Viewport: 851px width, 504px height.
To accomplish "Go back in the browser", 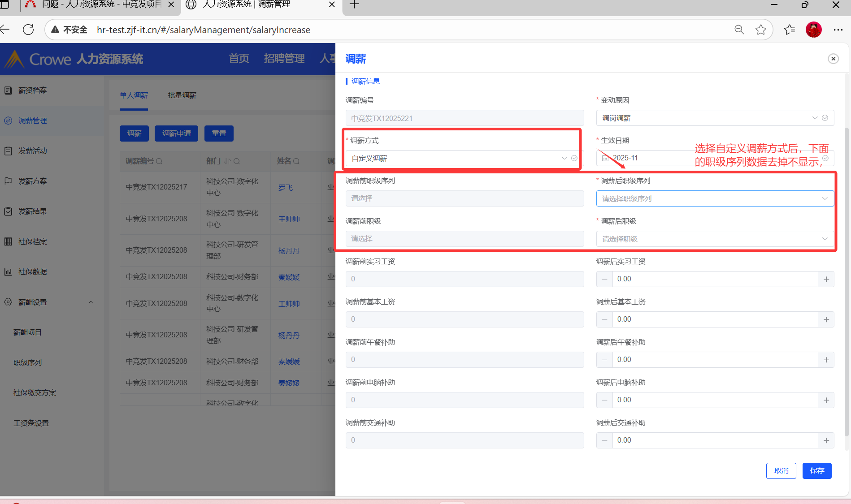I will (4, 30).
